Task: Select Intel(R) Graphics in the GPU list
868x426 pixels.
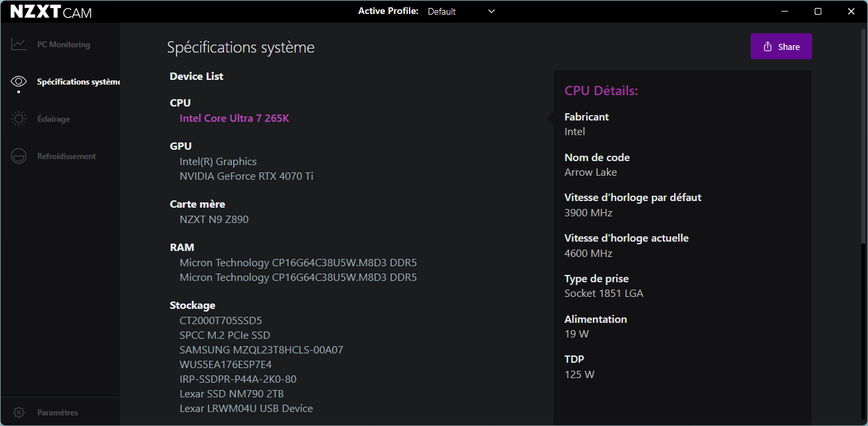Action: (x=218, y=161)
